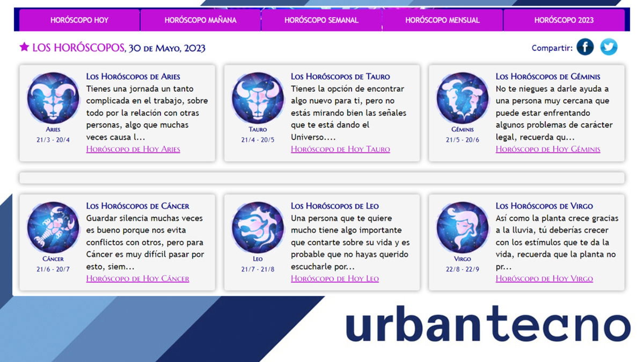The width and height of the screenshot is (644, 362).
Task: Switch to Horóscopo Mañana
Action: pos(201,20)
